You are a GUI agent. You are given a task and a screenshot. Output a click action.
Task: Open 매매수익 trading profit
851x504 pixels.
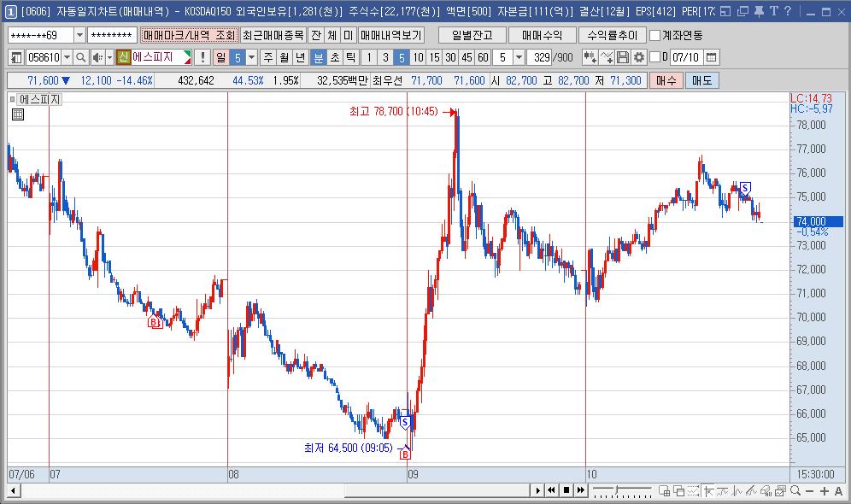[542, 35]
